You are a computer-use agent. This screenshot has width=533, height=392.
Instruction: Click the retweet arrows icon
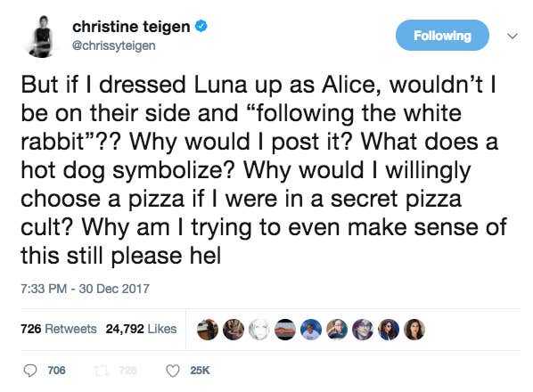tap(102, 371)
